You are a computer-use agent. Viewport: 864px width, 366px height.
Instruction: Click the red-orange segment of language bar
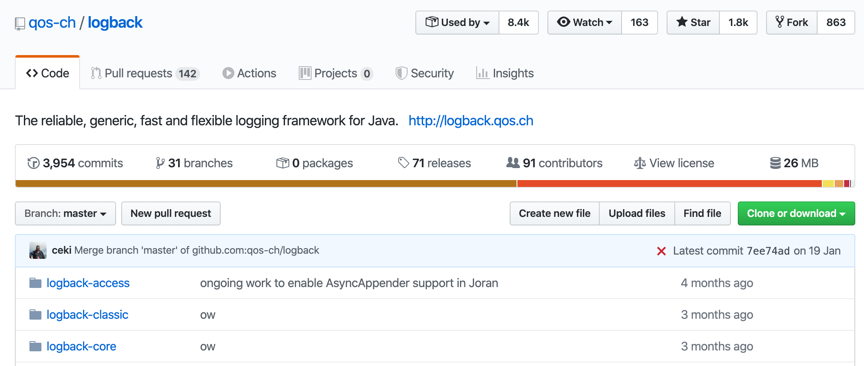click(x=669, y=184)
